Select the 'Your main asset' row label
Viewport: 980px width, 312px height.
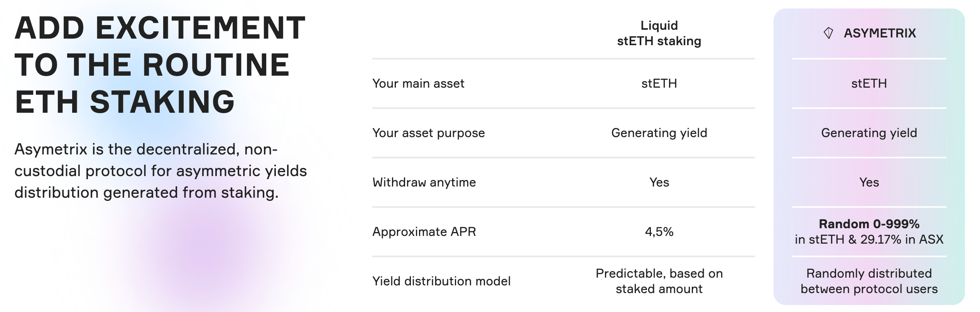418,83
